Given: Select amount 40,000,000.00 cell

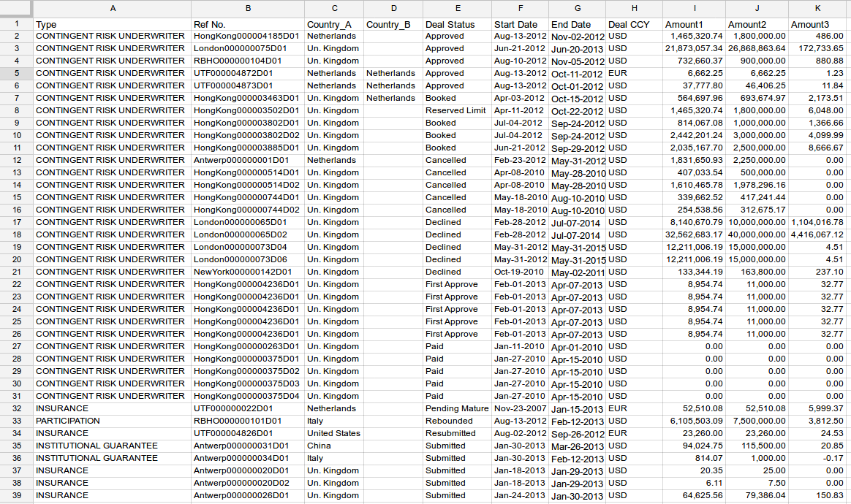Looking at the screenshot, I should click(757, 234).
